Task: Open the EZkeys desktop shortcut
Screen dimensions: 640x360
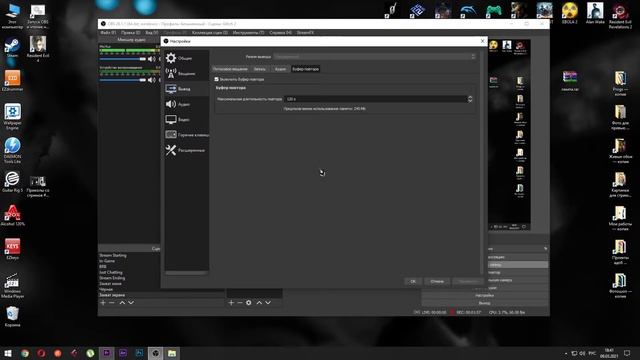Action: 12,249
